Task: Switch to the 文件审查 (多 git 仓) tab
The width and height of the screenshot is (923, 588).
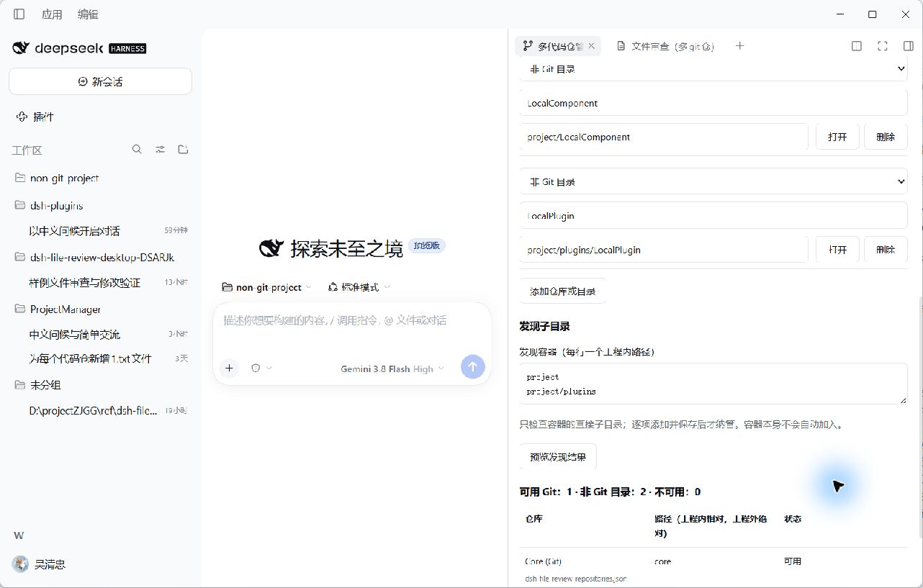Action: coord(666,46)
